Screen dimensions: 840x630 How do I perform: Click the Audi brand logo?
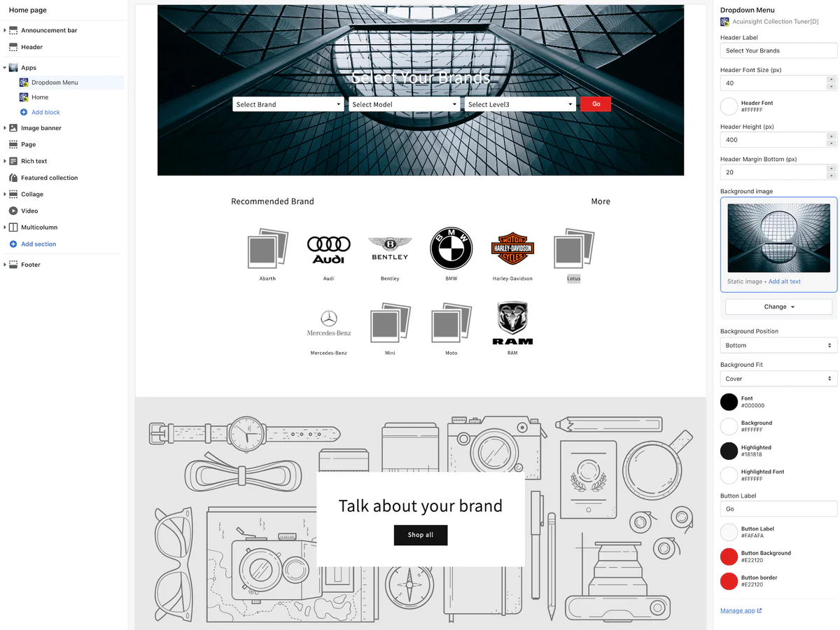click(329, 250)
